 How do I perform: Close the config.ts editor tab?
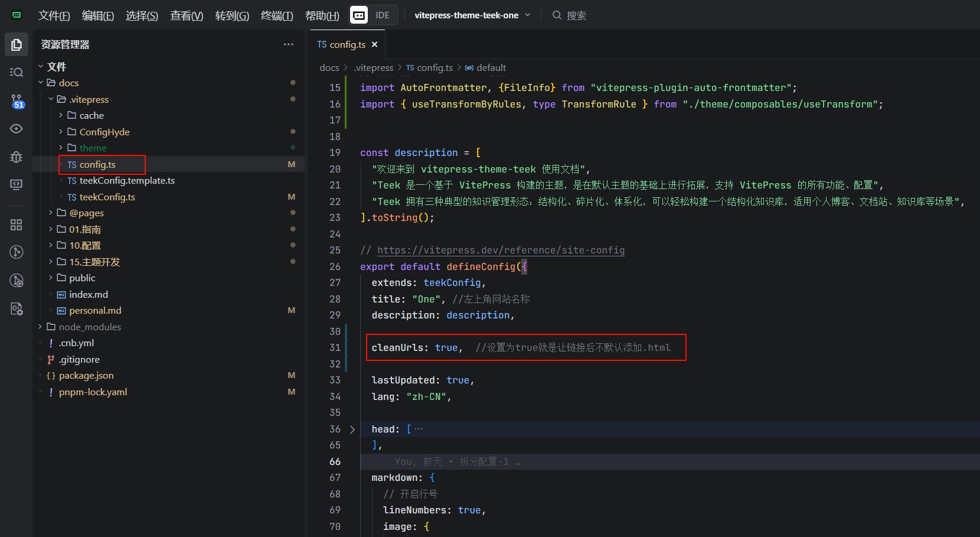tap(374, 44)
